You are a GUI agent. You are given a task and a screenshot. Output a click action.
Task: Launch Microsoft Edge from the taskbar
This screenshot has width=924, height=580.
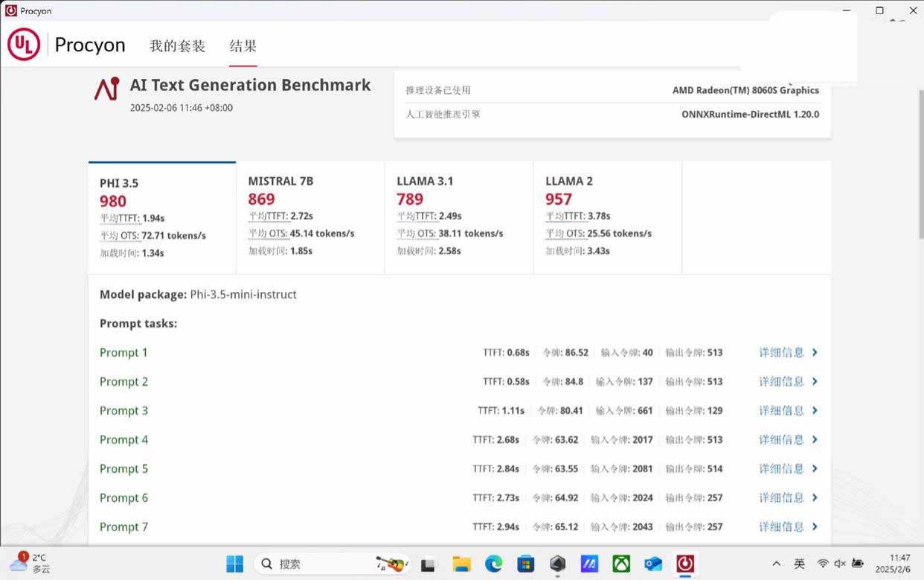pyautogui.click(x=494, y=564)
